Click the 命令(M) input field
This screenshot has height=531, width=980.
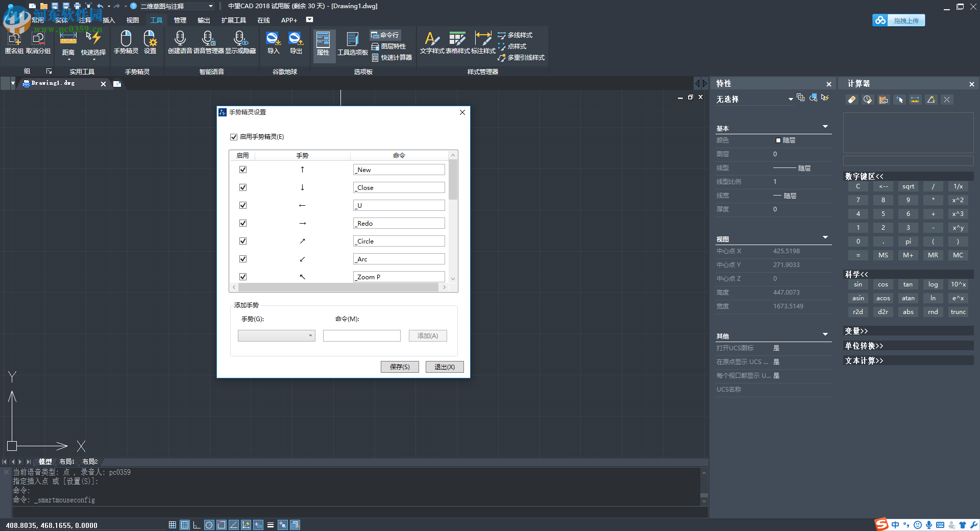point(361,335)
